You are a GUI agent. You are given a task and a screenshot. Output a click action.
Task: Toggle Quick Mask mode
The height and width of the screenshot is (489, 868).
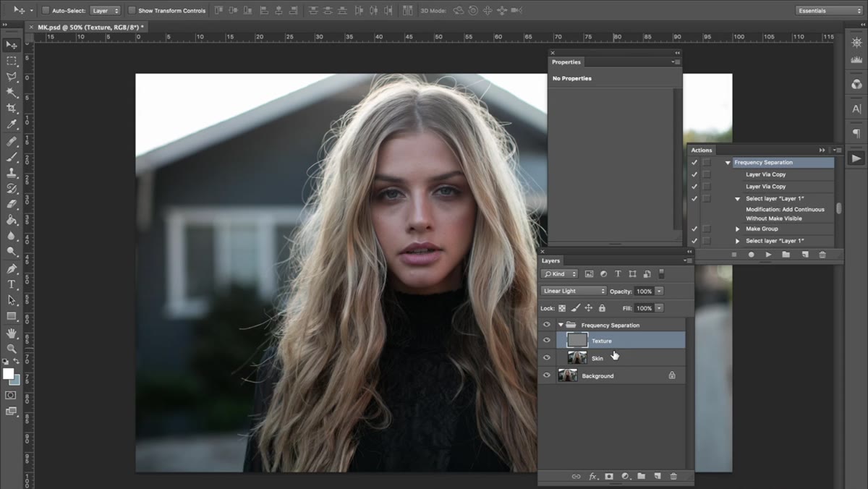point(11,395)
